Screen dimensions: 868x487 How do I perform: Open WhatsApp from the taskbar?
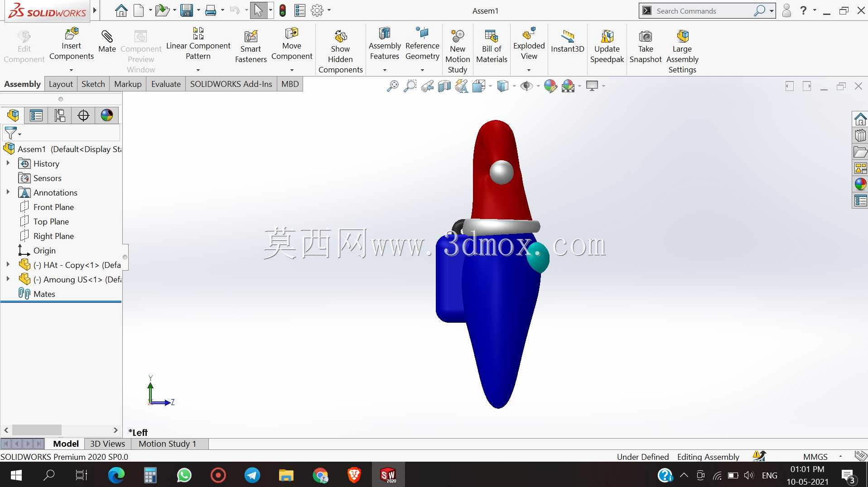[x=184, y=475]
